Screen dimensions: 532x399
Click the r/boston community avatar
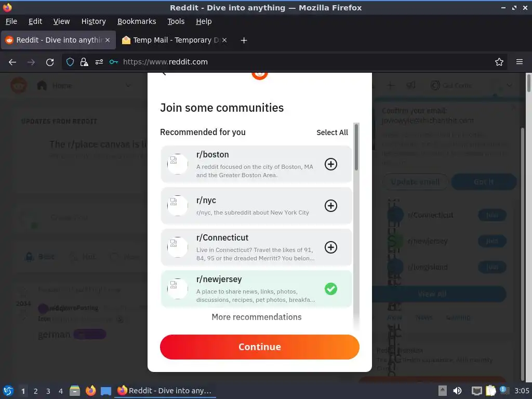pyautogui.click(x=178, y=164)
